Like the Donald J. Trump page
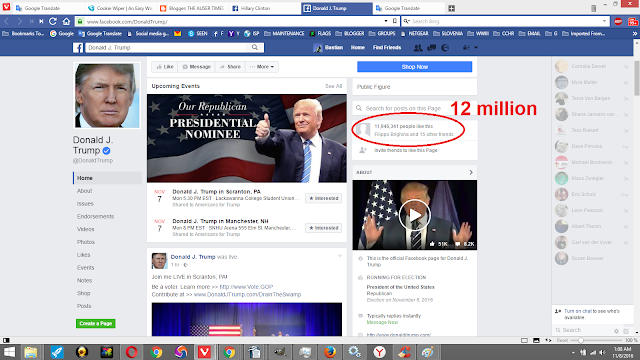Screen dimensions: 640x360 (x=165, y=67)
